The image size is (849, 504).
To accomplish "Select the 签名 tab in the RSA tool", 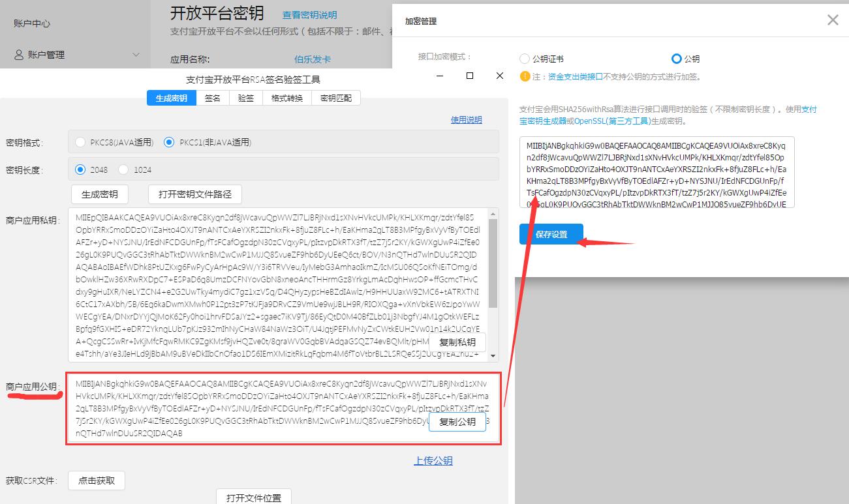I will pos(213,97).
